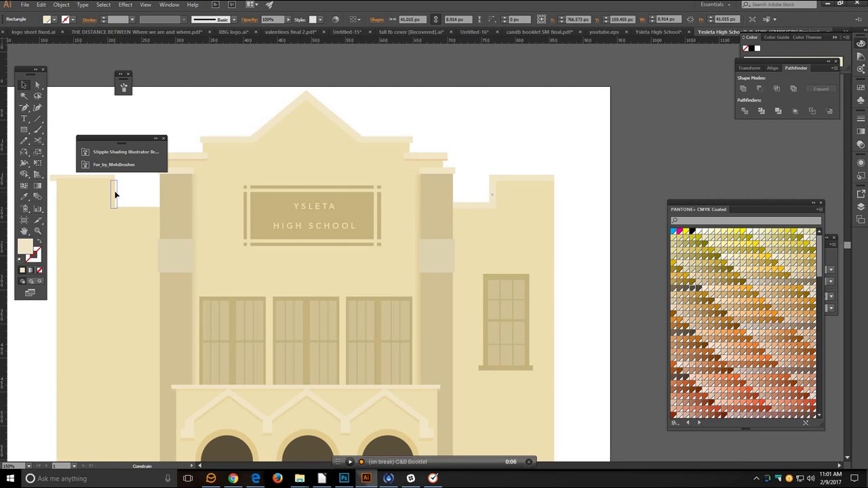Open Adobe Stock (St) icon

[x=231, y=5]
